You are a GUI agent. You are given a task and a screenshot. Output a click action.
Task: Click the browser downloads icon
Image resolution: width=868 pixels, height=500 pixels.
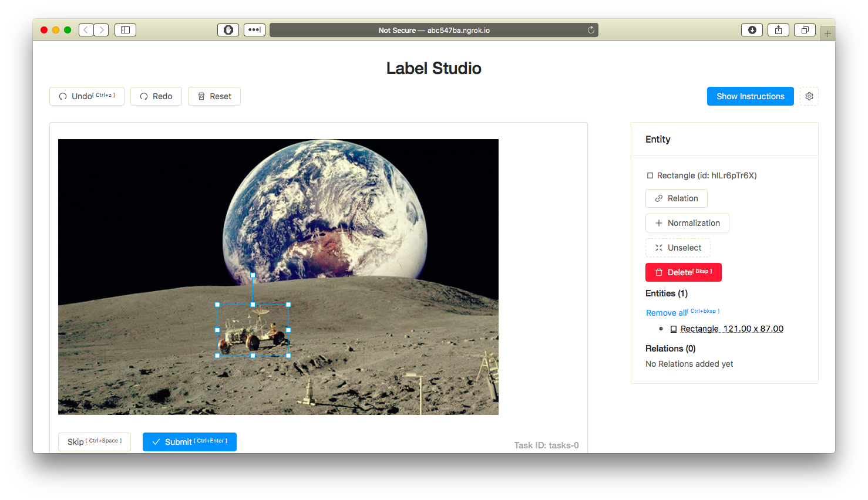pos(752,29)
